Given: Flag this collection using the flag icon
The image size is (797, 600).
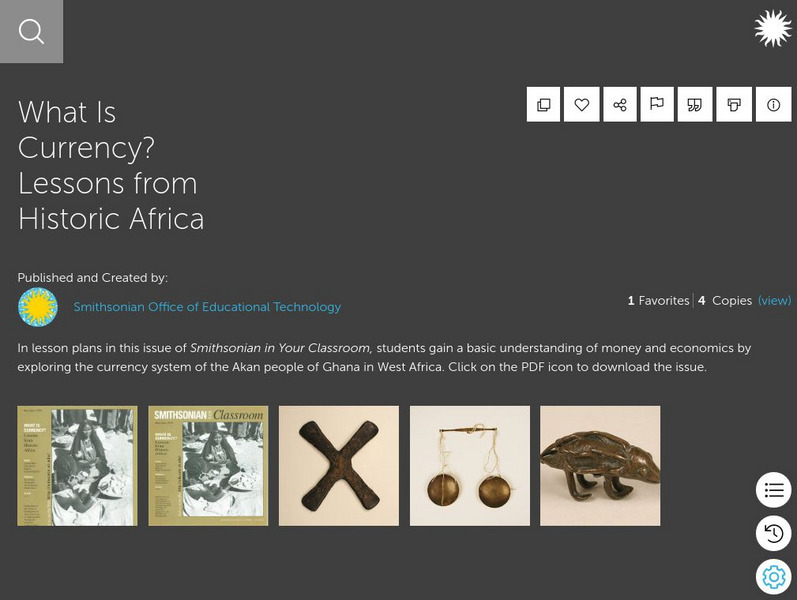Looking at the screenshot, I should pyautogui.click(x=657, y=105).
